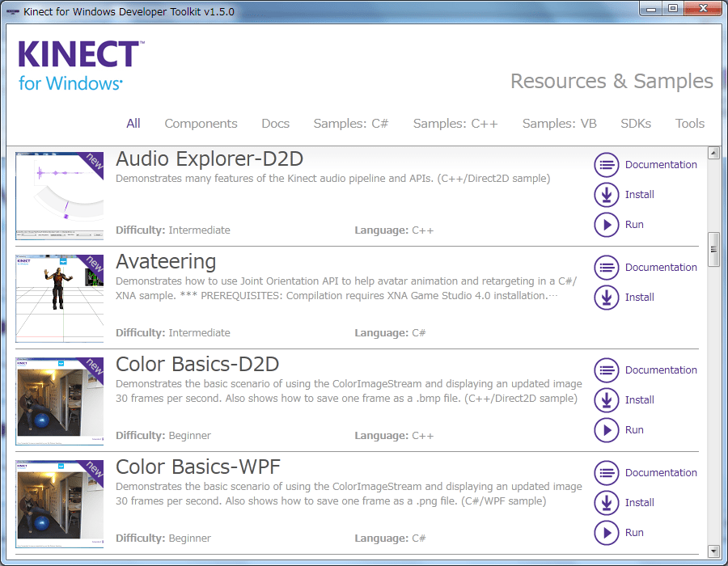Open the Tools tab
Screen dimensions: 728x566
point(690,124)
